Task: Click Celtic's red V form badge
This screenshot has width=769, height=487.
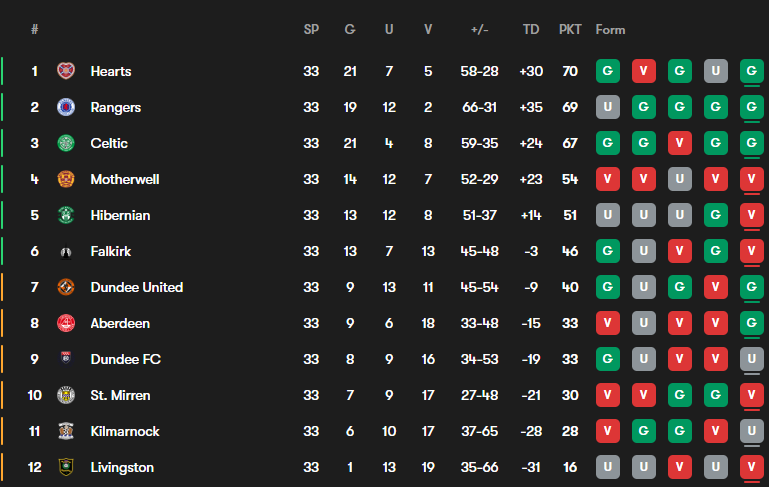Action: pyautogui.click(x=679, y=143)
